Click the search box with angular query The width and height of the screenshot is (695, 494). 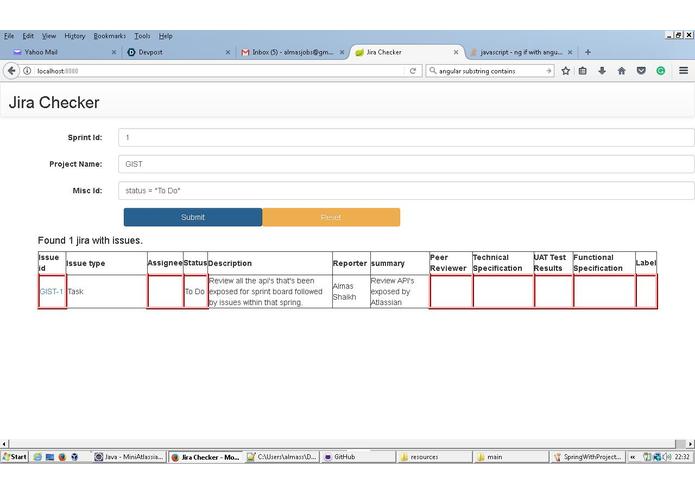click(x=490, y=71)
